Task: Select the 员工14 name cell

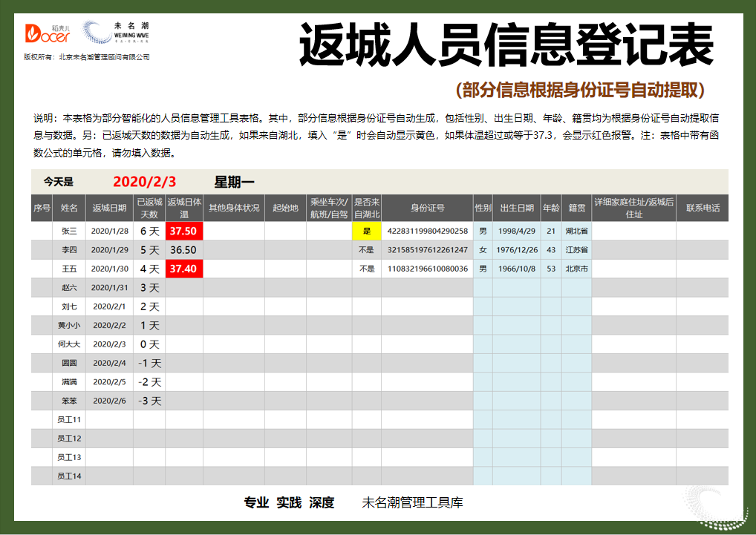Action: (x=69, y=476)
